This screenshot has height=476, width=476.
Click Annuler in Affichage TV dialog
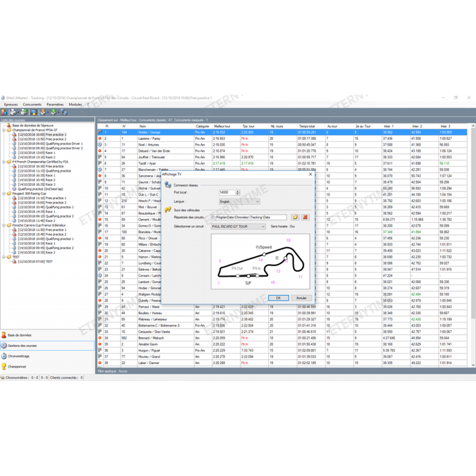click(x=301, y=298)
